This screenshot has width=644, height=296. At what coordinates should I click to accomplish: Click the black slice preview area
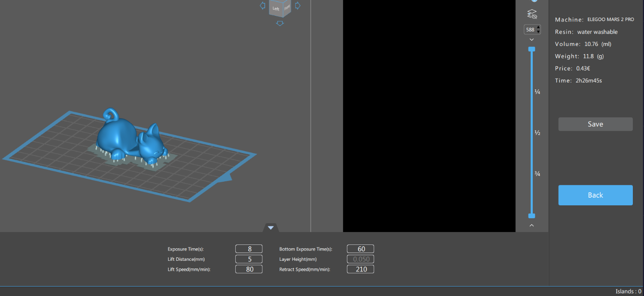coord(429,116)
